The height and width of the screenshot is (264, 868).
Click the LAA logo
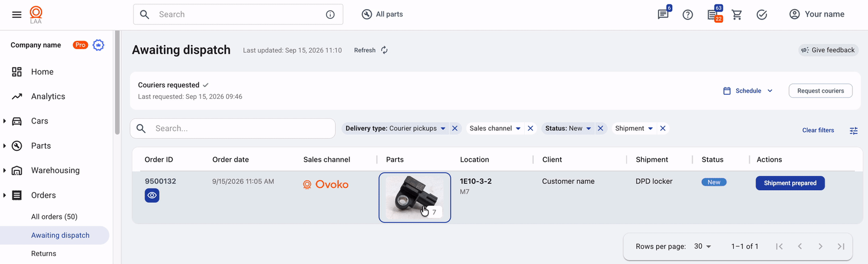click(36, 15)
